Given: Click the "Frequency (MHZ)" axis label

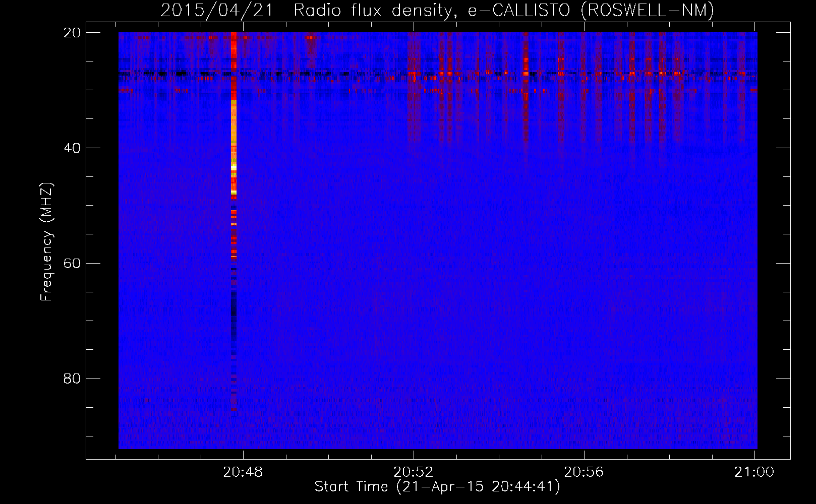Looking at the screenshot, I should coord(46,242).
